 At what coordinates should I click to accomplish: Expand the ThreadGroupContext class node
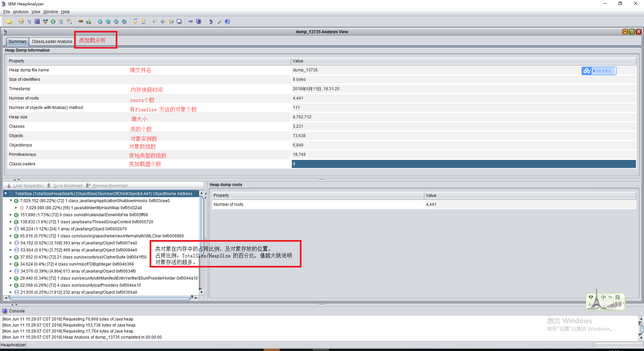(x=11, y=222)
